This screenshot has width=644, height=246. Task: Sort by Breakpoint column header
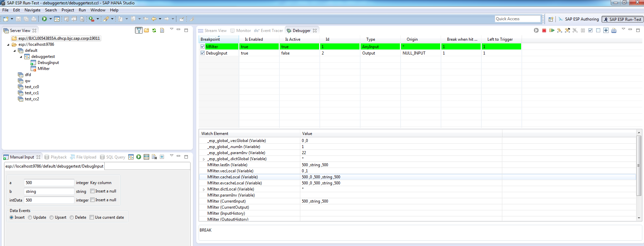tap(218, 39)
